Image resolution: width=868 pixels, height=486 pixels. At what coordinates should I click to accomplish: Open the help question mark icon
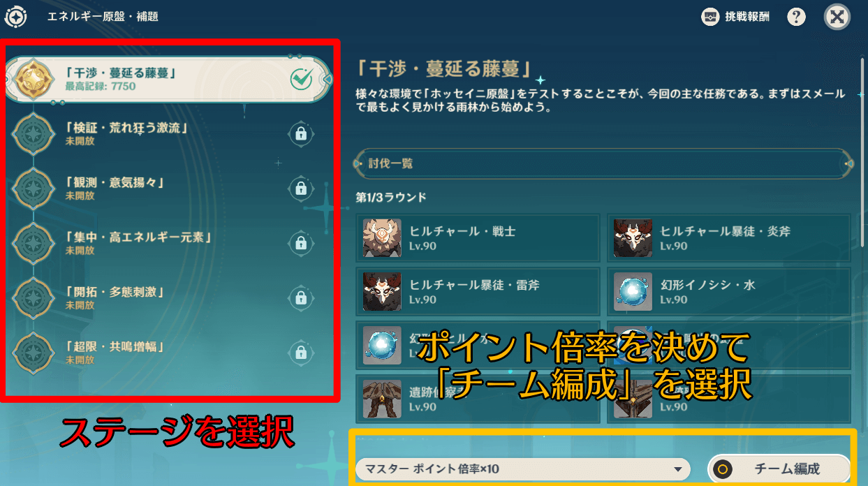tap(796, 17)
